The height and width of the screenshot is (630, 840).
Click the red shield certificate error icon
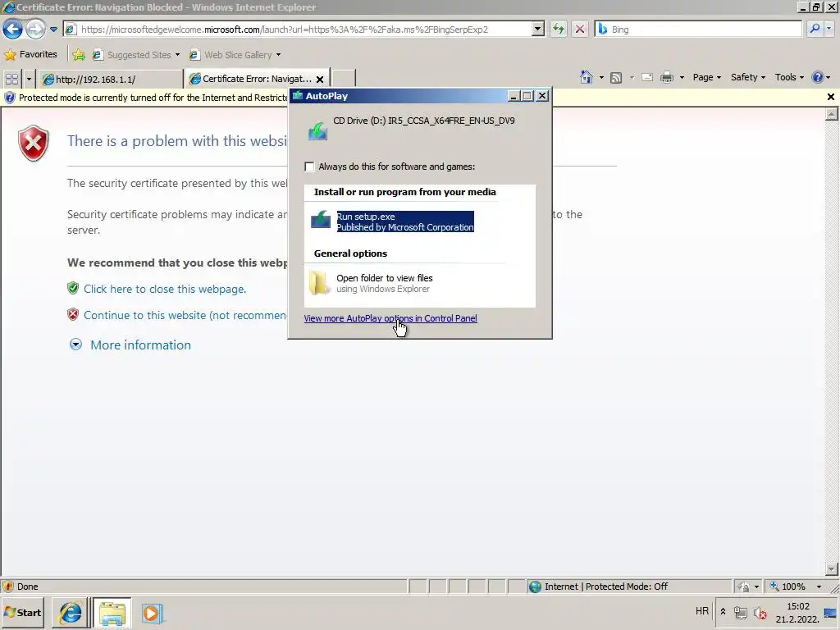(34, 143)
